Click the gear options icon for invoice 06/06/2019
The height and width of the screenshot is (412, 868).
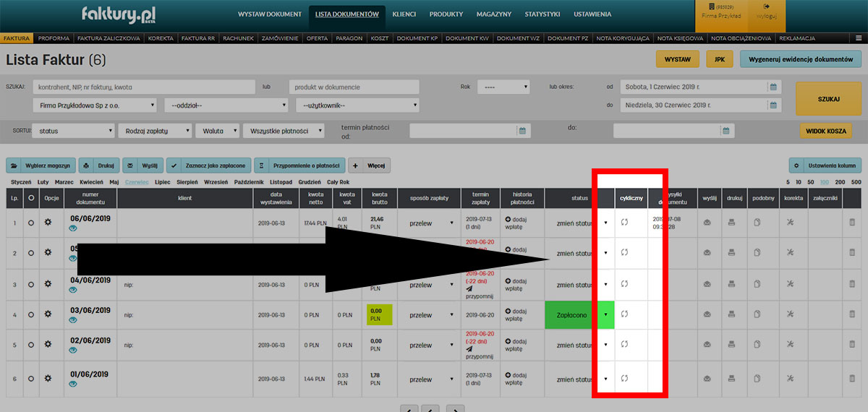48,222
